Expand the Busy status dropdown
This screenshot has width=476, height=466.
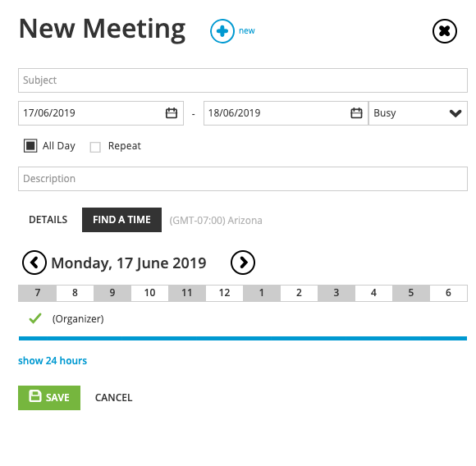tap(418, 113)
